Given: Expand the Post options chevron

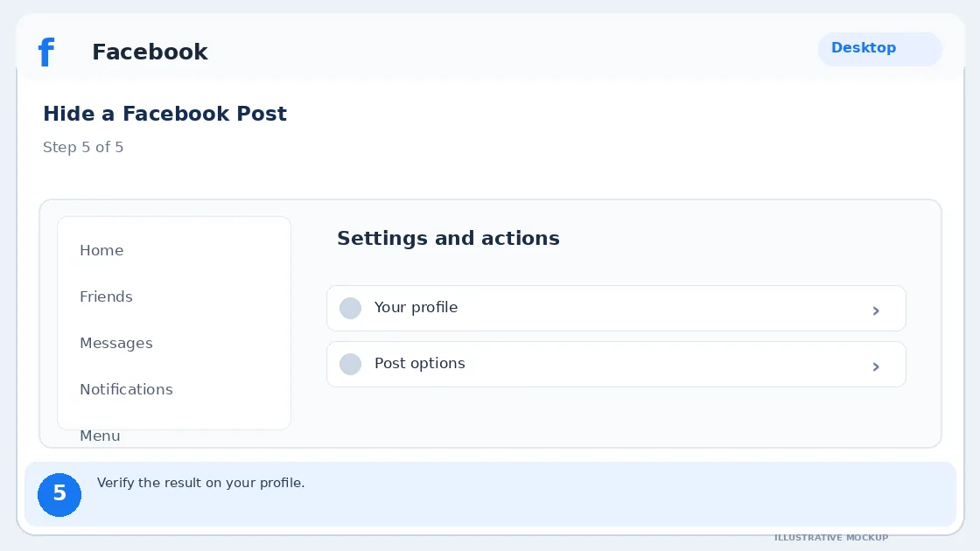Looking at the screenshot, I should tap(876, 366).
